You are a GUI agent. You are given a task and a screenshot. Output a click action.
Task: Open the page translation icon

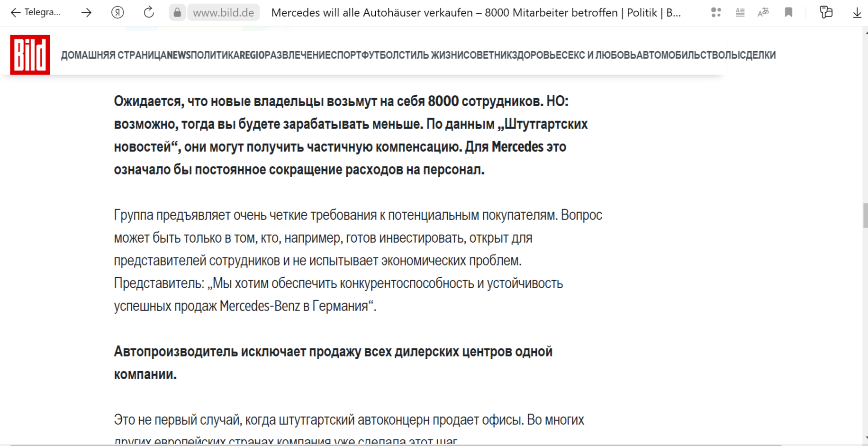(x=763, y=12)
